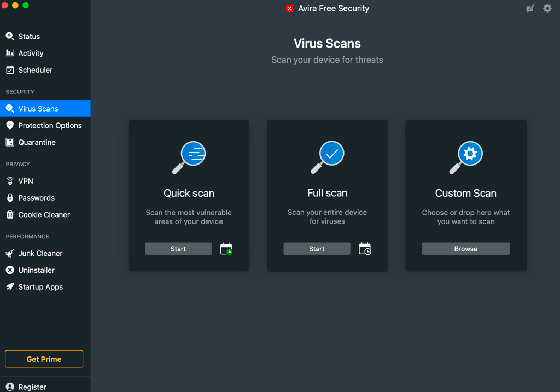Click the Custom Scan card title
The height and width of the screenshot is (392, 560).
(x=466, y=193)
